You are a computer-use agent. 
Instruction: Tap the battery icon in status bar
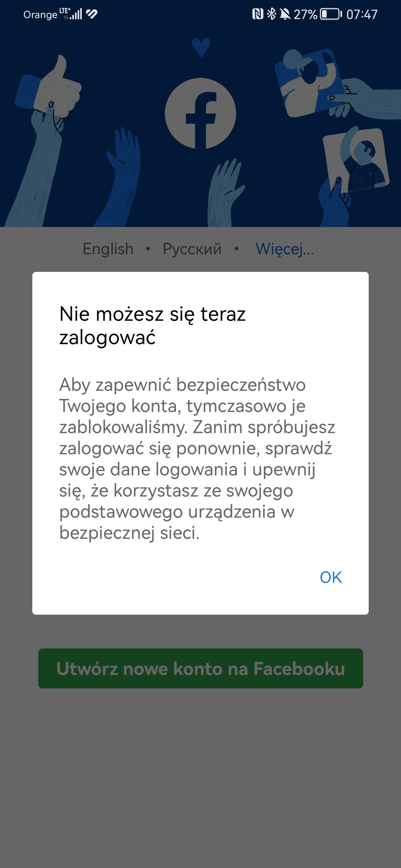pos(330,14)
